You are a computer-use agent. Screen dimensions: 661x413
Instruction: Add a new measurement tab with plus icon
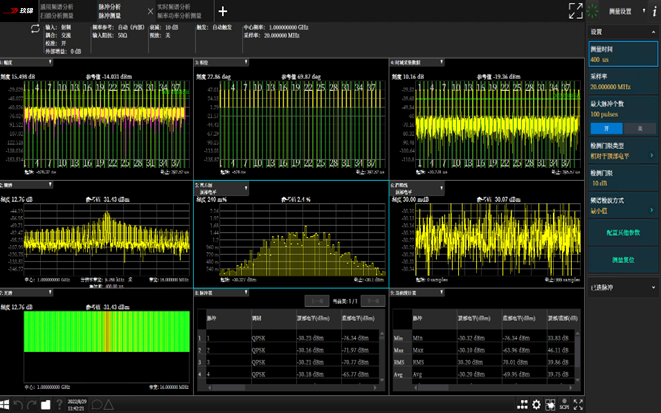point(223,11)
